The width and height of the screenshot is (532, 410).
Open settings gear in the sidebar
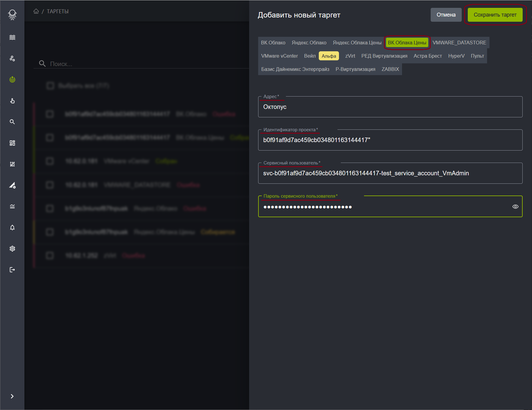pyautogui.click(x=12, y=249)
